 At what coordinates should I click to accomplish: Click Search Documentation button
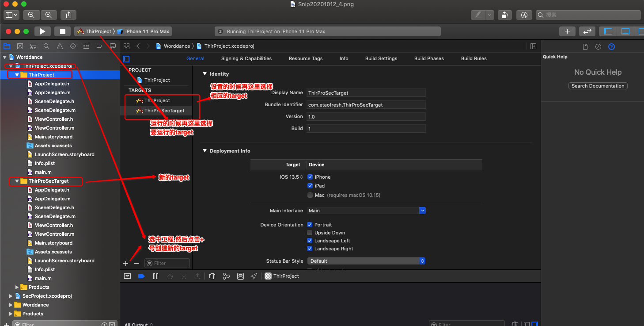[x=598, y=86]
